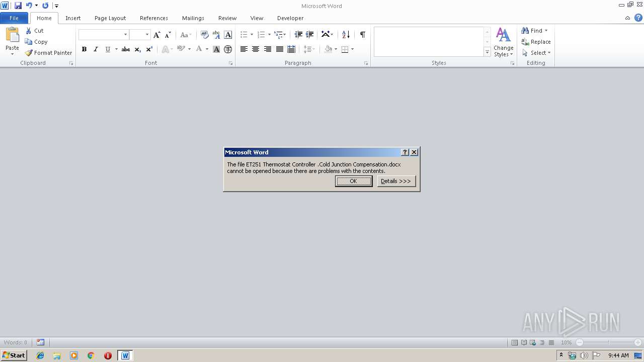The height and width of the screenshot is (362, 644).
Task: Click the Subscript icon
Action: tap(137, 49)
